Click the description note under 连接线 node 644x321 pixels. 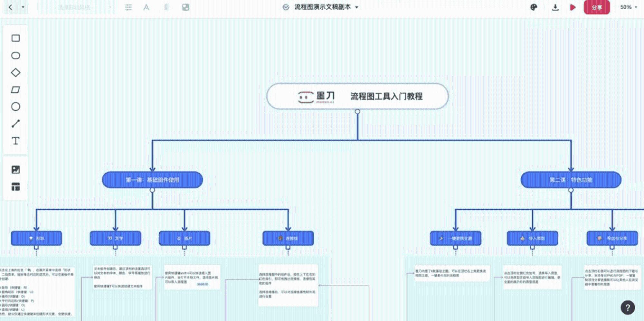(288, 285)
